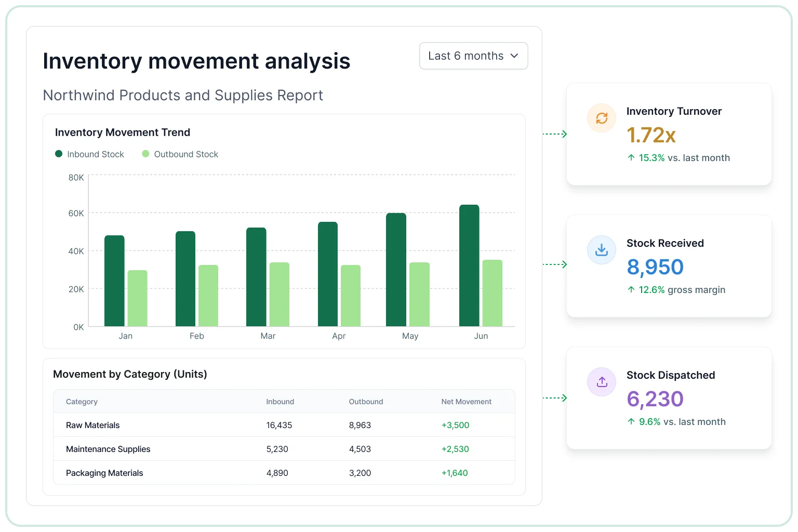Click the Jan x-axis month label
The width and height of the screenshot is (798, 532).
click(x=126, y=336)
